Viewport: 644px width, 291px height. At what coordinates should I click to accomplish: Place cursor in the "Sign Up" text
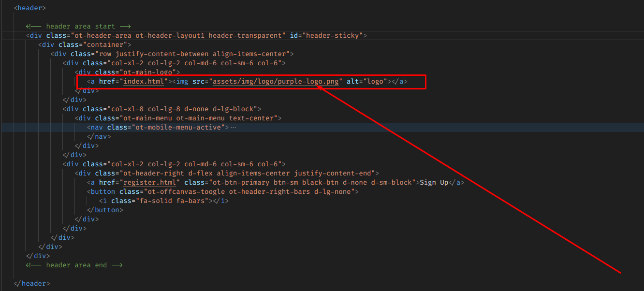point(434,182)
